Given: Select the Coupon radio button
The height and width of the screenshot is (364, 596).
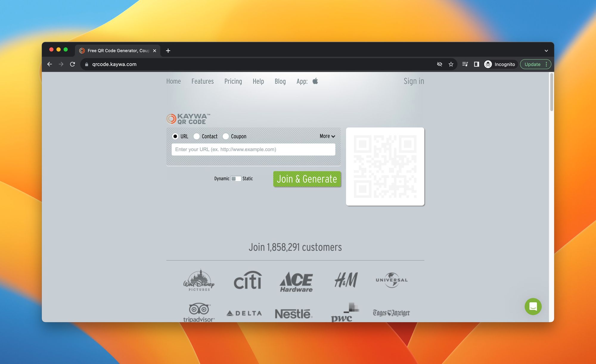Looking at the screenshot, I should [x=225, y=136].
